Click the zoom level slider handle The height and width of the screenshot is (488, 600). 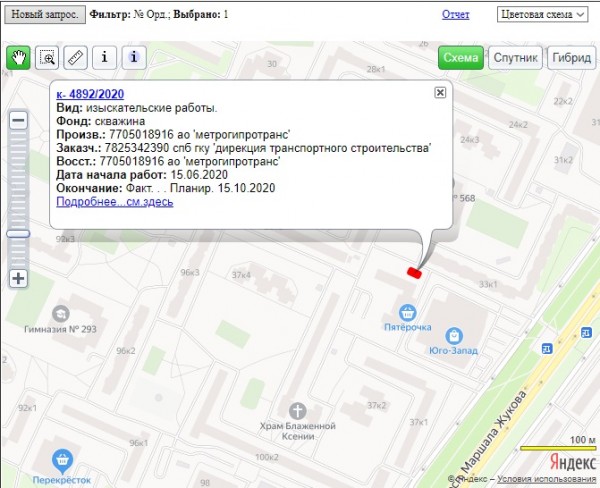point(18,233)
